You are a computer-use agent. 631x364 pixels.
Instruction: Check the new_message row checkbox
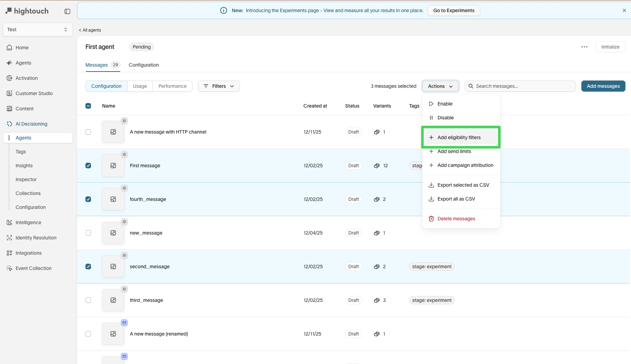(x=88, y=233)
